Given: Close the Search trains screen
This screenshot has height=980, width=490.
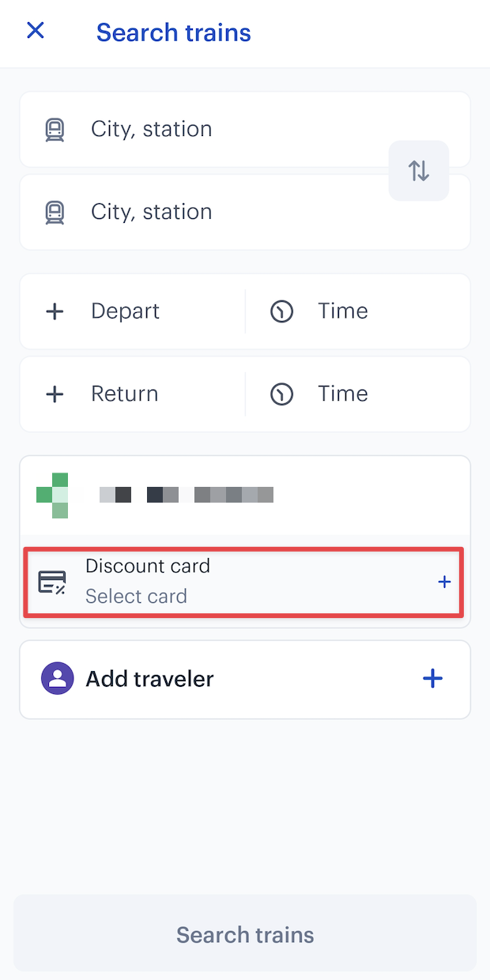Looking at the screenshot, I should click(36, 31).
